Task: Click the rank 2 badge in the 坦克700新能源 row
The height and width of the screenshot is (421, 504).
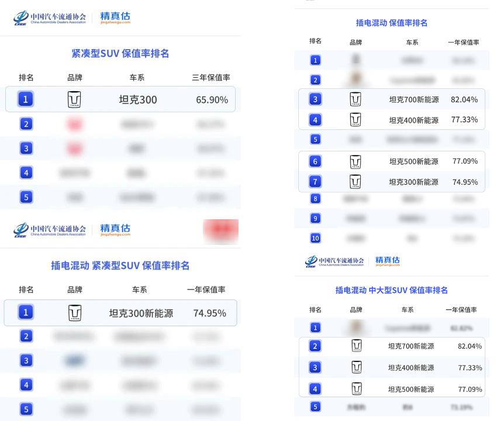Action: 315,346
